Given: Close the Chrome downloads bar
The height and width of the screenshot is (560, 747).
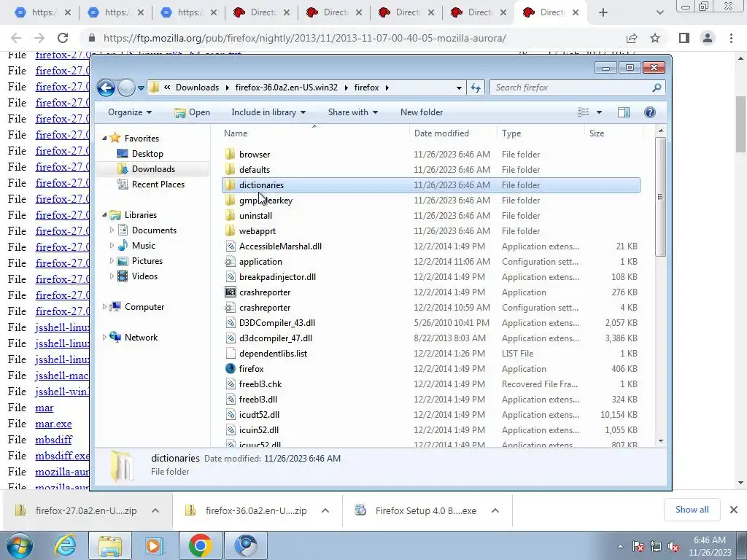Looking at the screenshot, I should [x=734, y=510].
